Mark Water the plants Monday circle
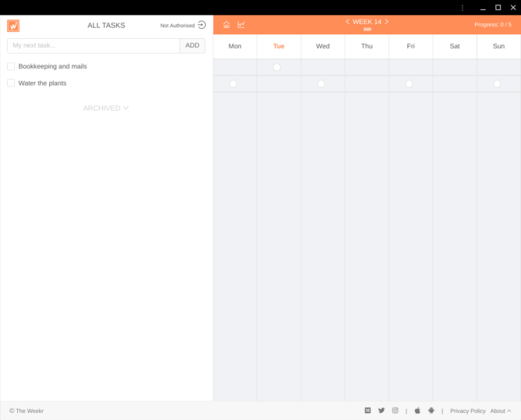Image resolution: width=521 pixels, height=420 pixels. pyautogui.click(x=233, y=83)
